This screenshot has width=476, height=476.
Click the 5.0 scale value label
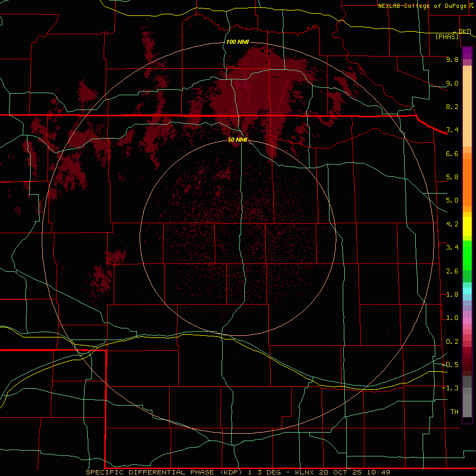pyautogui.click(x=452, y=200)
